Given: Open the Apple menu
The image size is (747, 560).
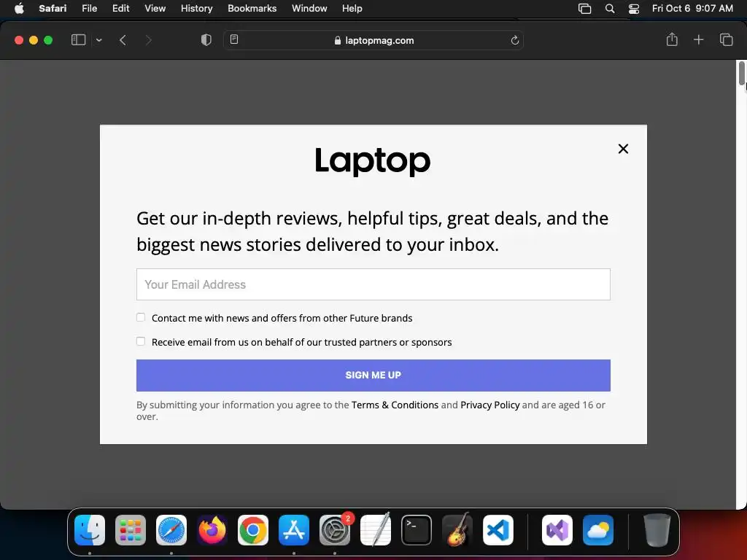Looking at the screenshot, I should coord(19,8).
